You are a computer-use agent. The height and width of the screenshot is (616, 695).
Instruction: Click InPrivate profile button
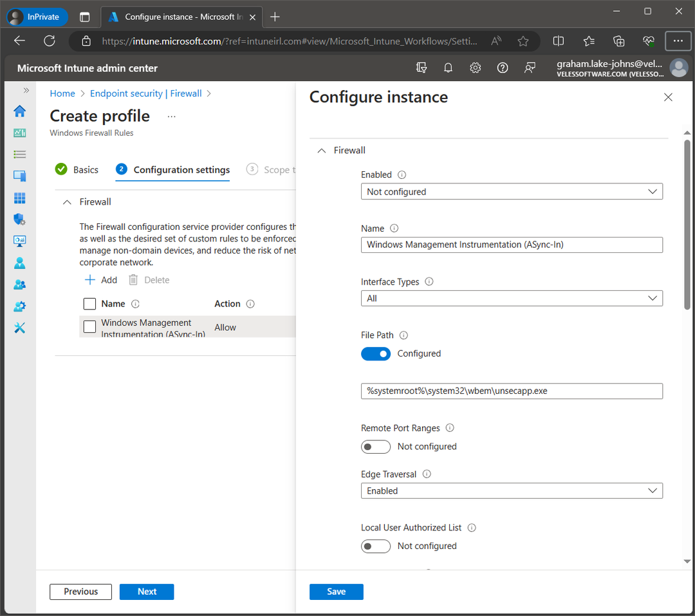coord(37,17)
